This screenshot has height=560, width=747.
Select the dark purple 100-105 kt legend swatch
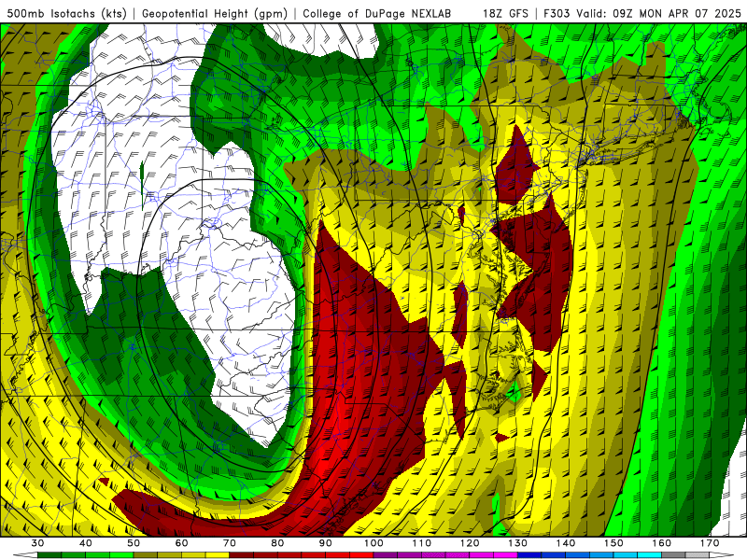[x=386, y=555]
